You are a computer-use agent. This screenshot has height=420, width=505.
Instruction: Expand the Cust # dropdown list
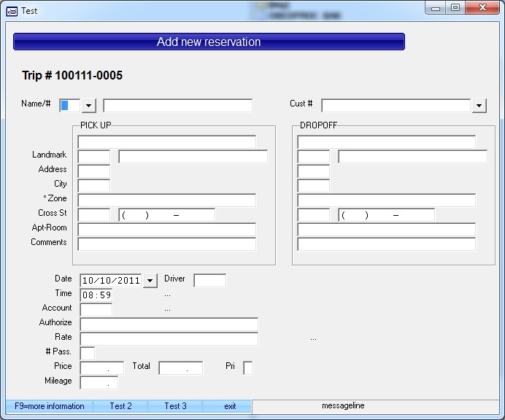(479, 106)
